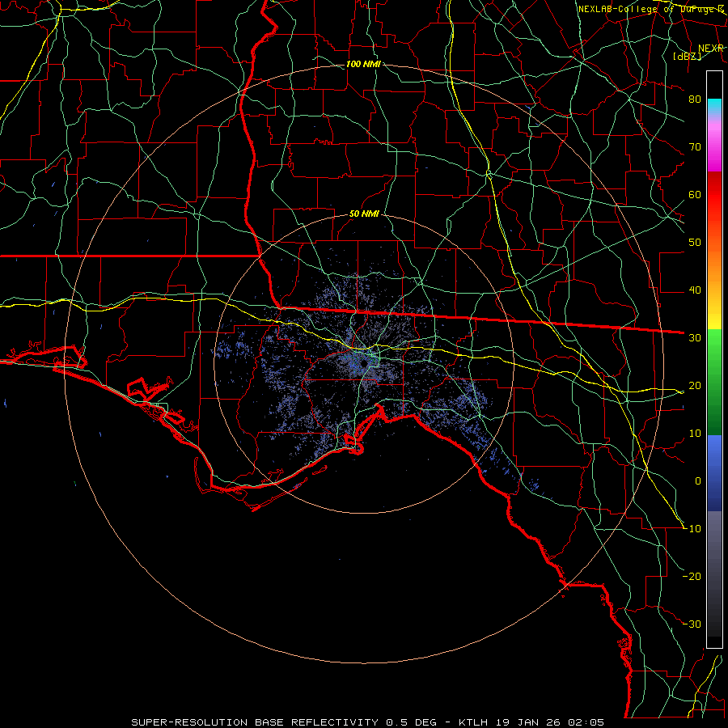Click the dBZ units label

tap(687, 56)
